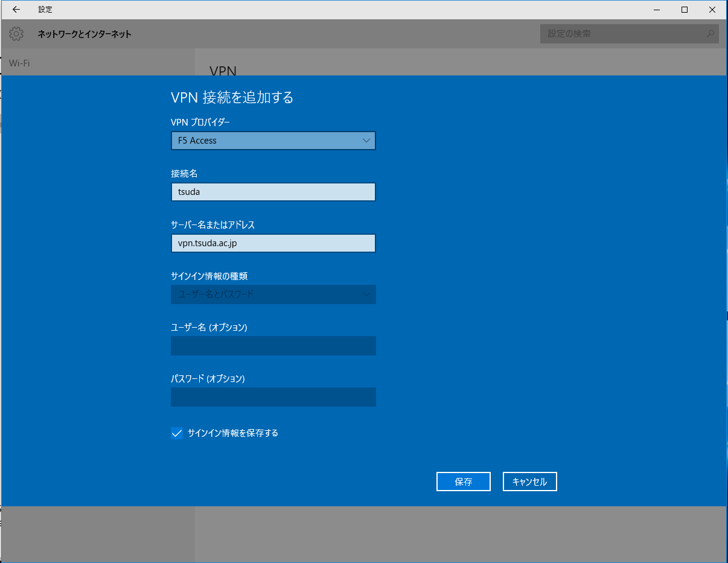Viewport: 728px width, 563px height.
Task: Select Wi-Fi in the left sidebar
Action: (19, 63)
